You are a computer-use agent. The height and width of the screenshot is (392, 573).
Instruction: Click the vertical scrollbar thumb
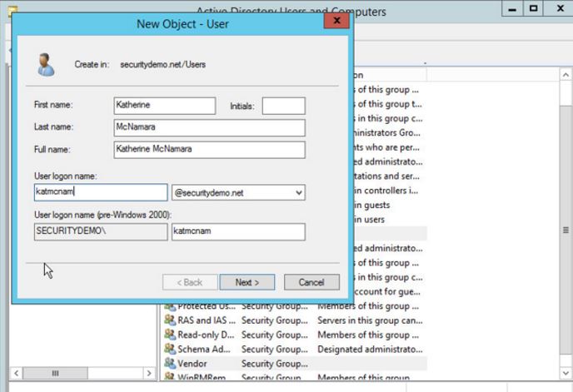566,230
